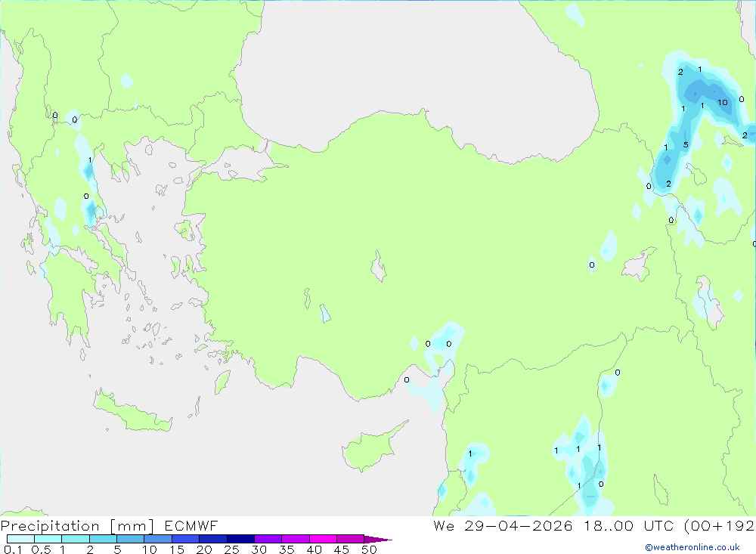756x554 pixels.
Task: Click the '10' precipitation value on the map
Action: pyautogui.click(x=722, y=102)
